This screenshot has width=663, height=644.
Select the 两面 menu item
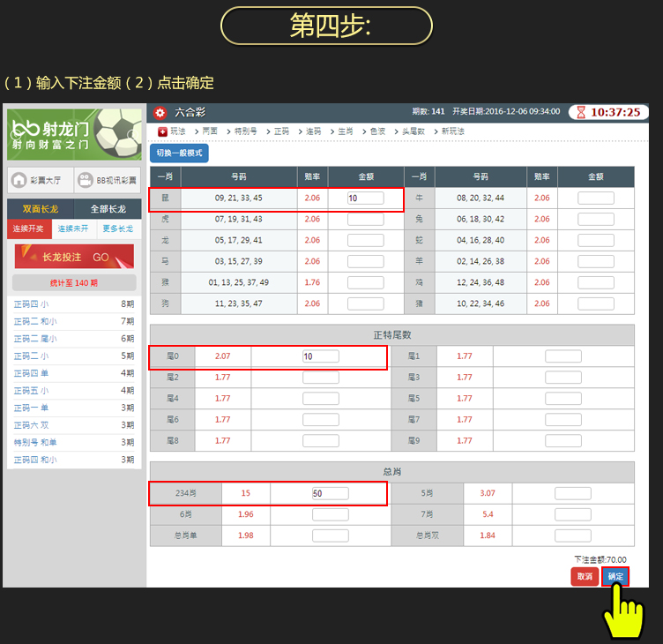(210, 131)
